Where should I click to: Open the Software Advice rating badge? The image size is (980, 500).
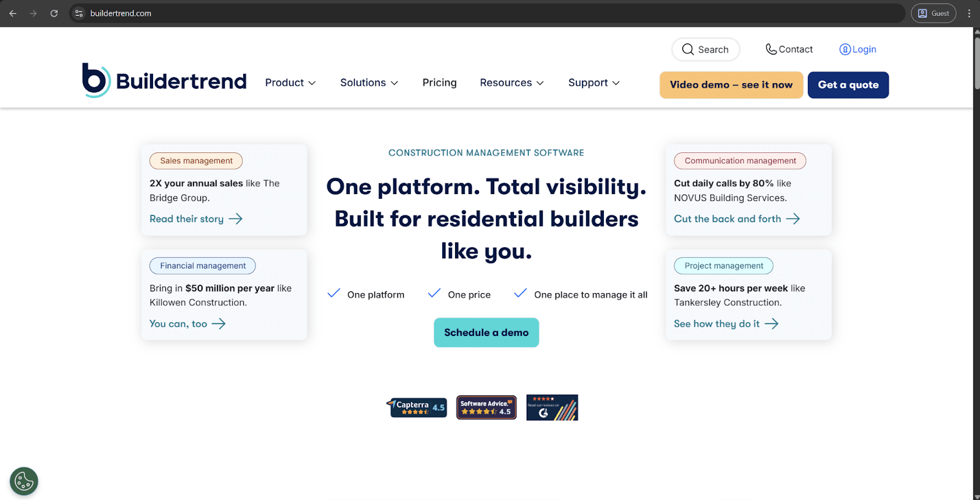(x=486, y=408)
